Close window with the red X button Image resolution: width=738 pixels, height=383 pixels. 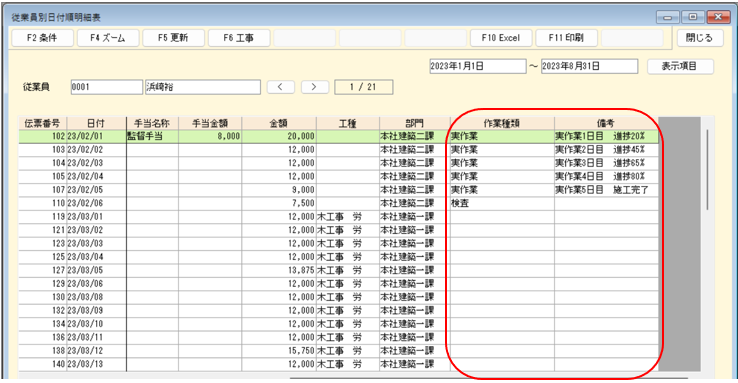pos(718,17)
